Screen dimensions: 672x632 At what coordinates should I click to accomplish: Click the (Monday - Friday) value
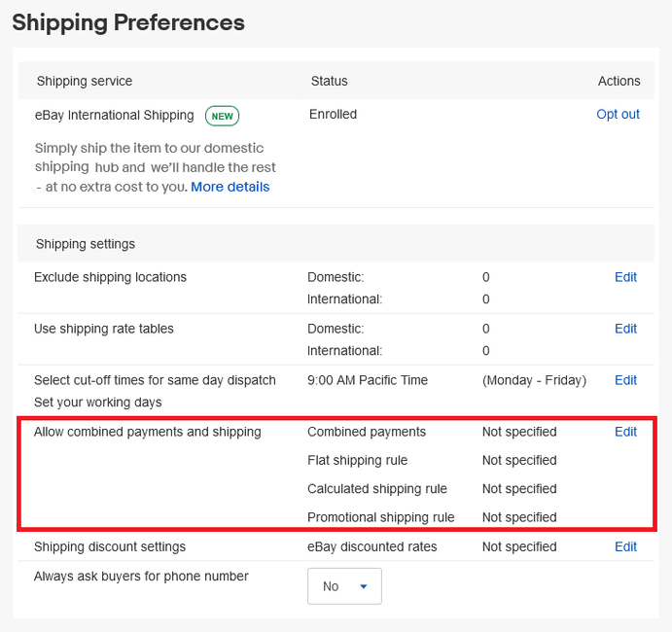pos(534,380)
